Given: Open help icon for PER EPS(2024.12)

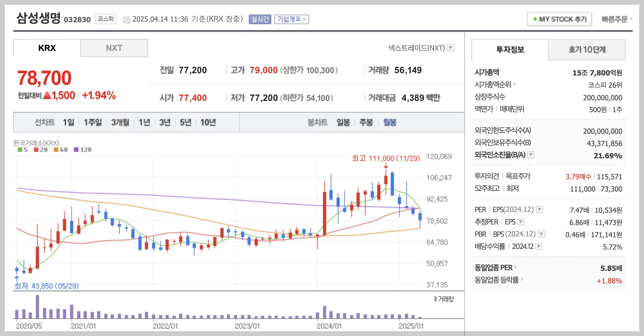Looking at the screenshot, I should click(x=539, y=210).
